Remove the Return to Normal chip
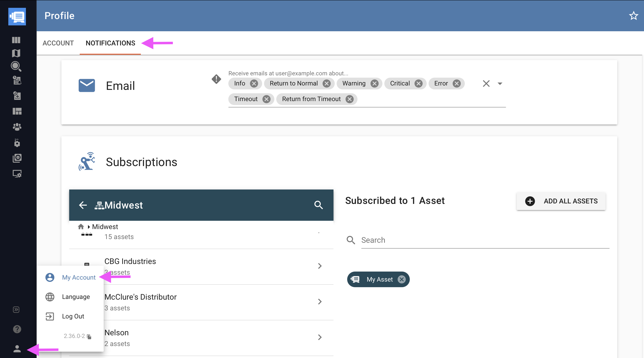This screenshot has width=644, height=358. tap(326, 84)
